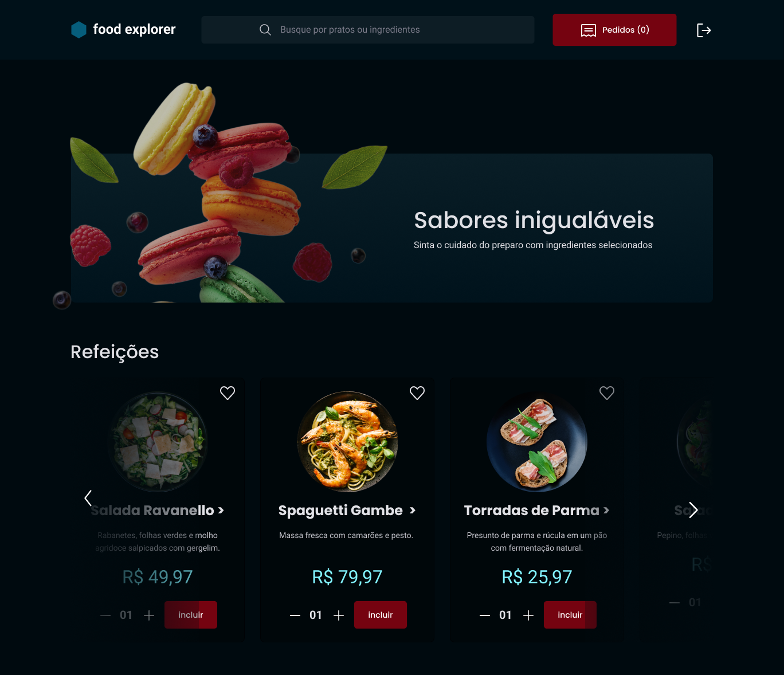Focus the dish and ingredient search field
Image resolution: width=784 pixels, height=675 pixels.
(368, 30)
